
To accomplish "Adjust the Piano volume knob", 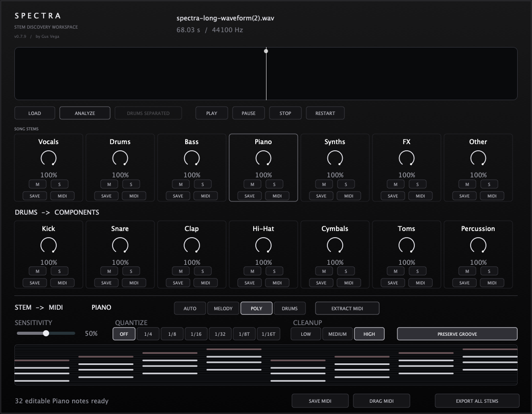I will point(263,158).
